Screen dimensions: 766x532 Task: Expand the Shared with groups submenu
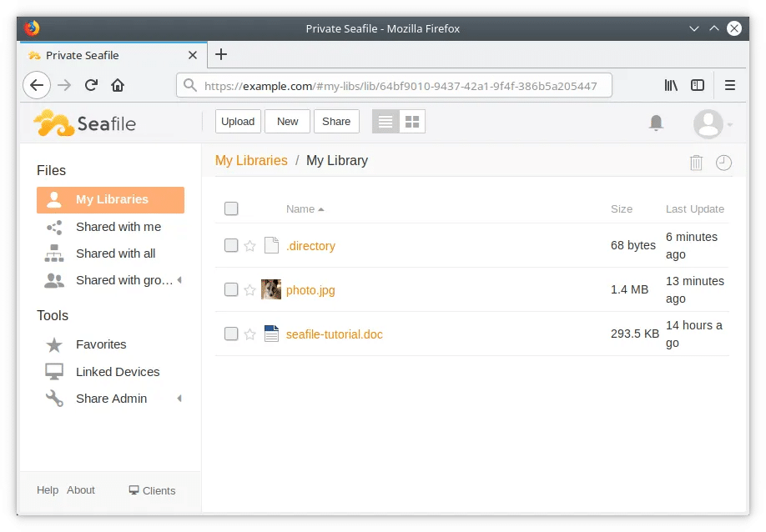tap(179, 280)
